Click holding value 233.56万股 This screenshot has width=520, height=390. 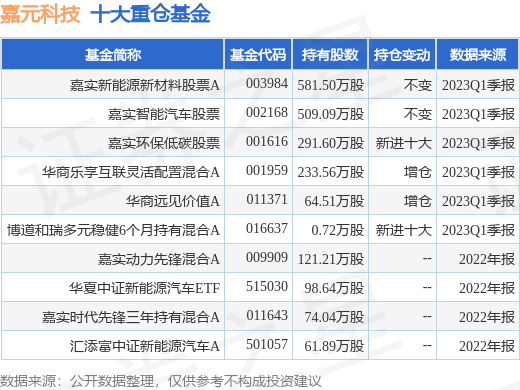pos(331,172)
